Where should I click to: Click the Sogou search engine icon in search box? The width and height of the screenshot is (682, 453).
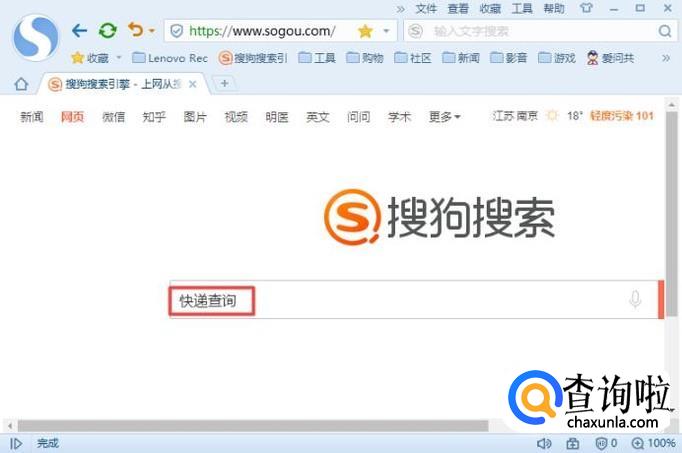(415, 31)
